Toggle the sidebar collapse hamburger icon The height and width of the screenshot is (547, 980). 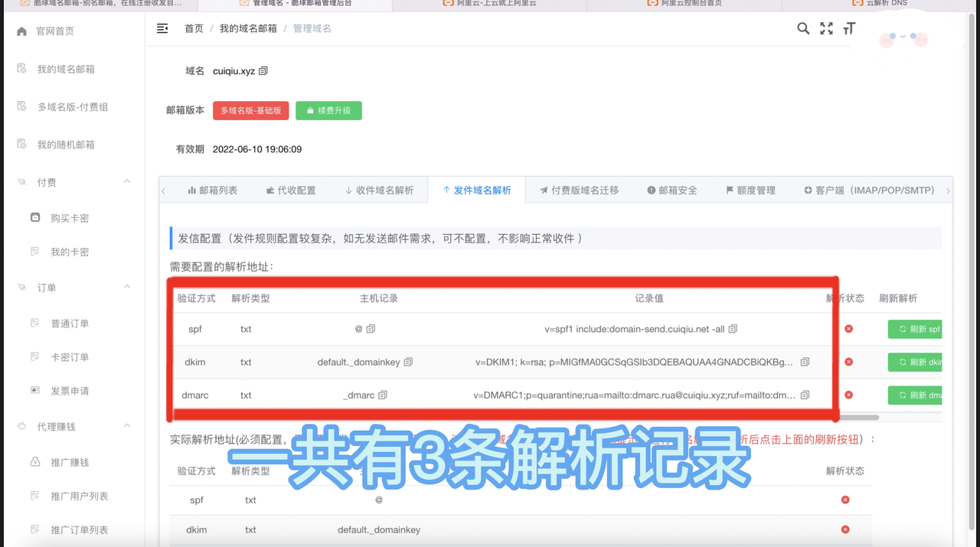pos(162,28)
